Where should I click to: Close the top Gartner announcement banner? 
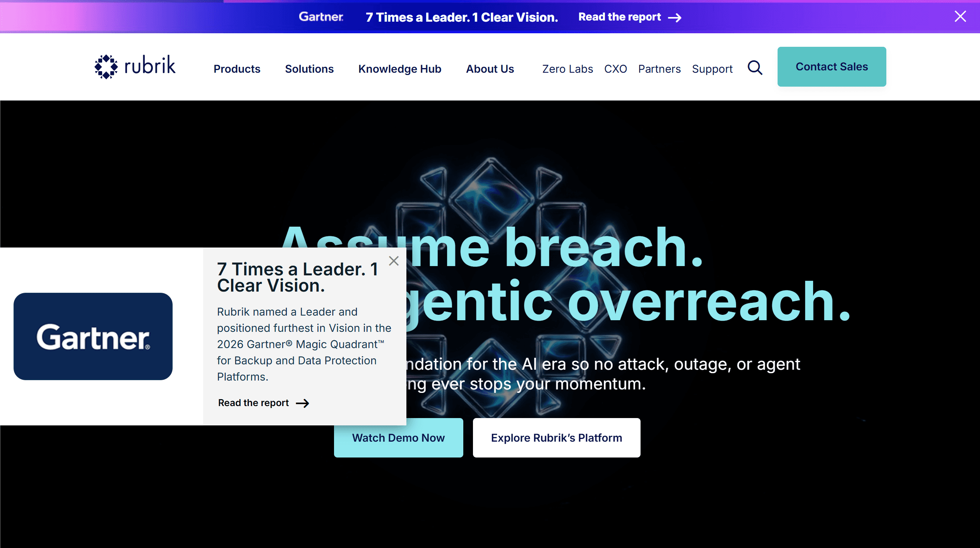(x=960, y=16)
